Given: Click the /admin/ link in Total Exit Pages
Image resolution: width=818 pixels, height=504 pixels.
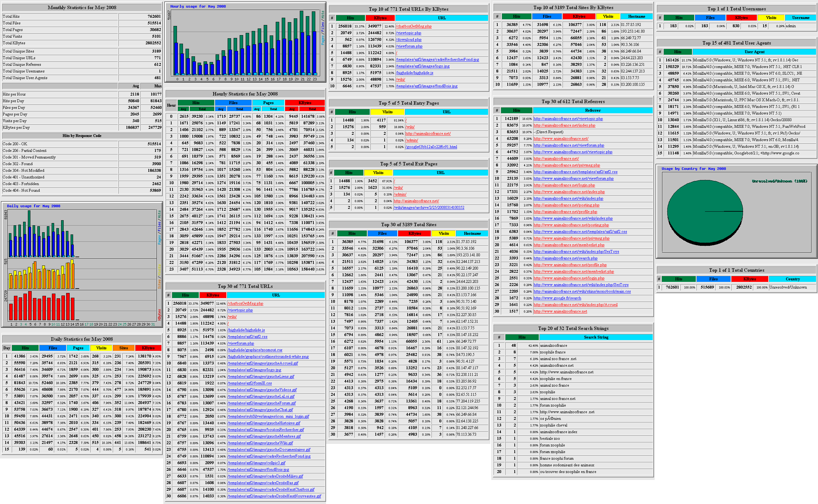Looking at the screenshot, I should (x=400, y=194).
